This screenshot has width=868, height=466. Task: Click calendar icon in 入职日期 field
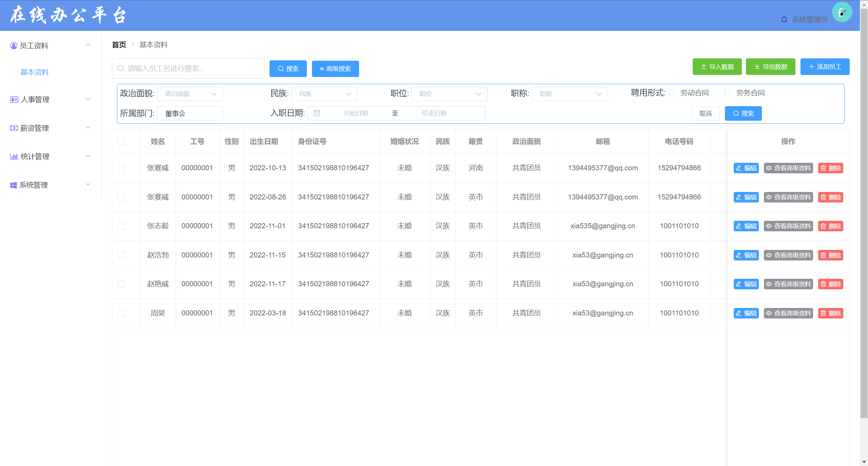317,113
